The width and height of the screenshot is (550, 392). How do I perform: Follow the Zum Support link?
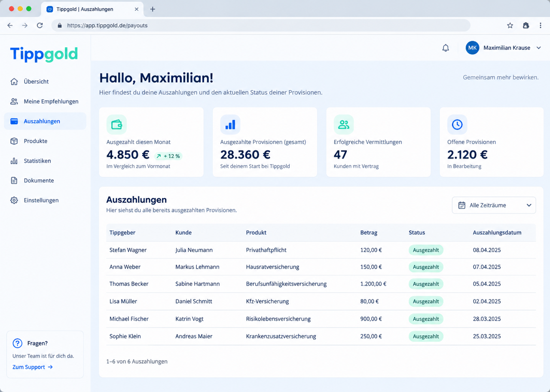(x=33, y=367)
